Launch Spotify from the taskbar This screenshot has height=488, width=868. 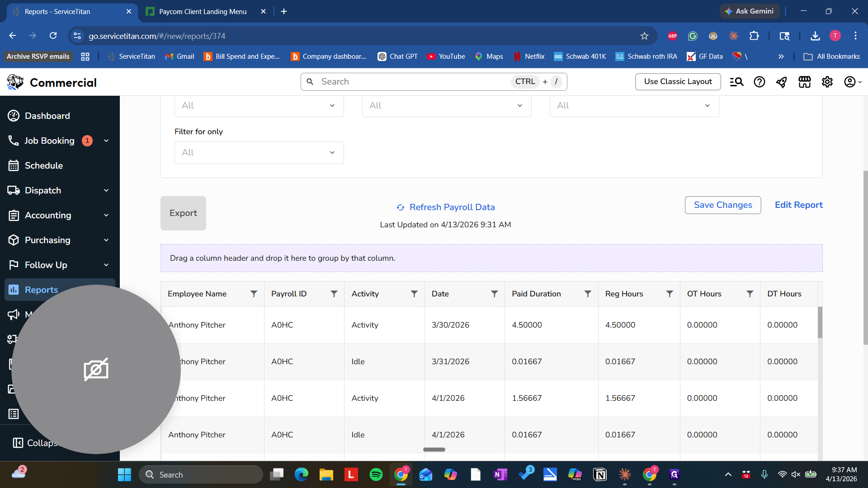pyautogui.click(x=376, y=474)
